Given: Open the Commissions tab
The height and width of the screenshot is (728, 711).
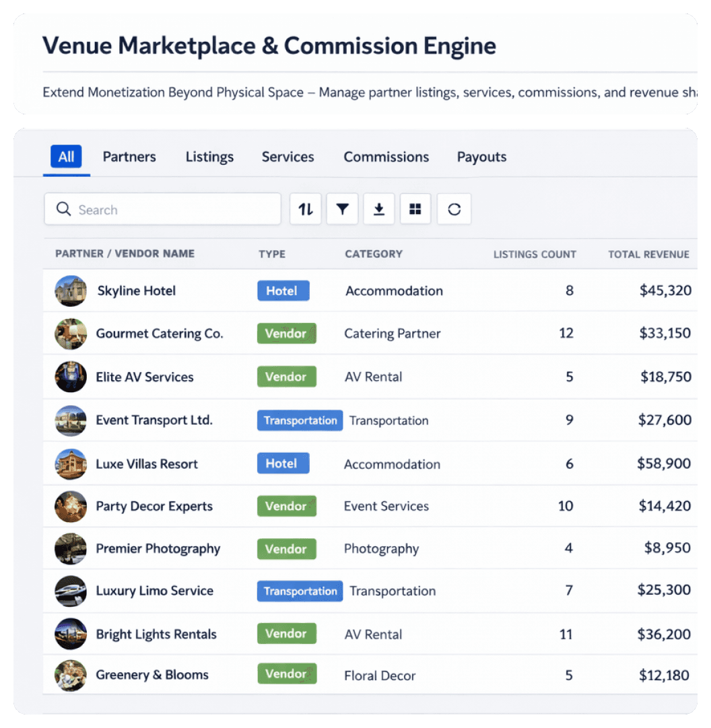Looking at the screenshot, I should pyautogui.click(x=386, y=157).
